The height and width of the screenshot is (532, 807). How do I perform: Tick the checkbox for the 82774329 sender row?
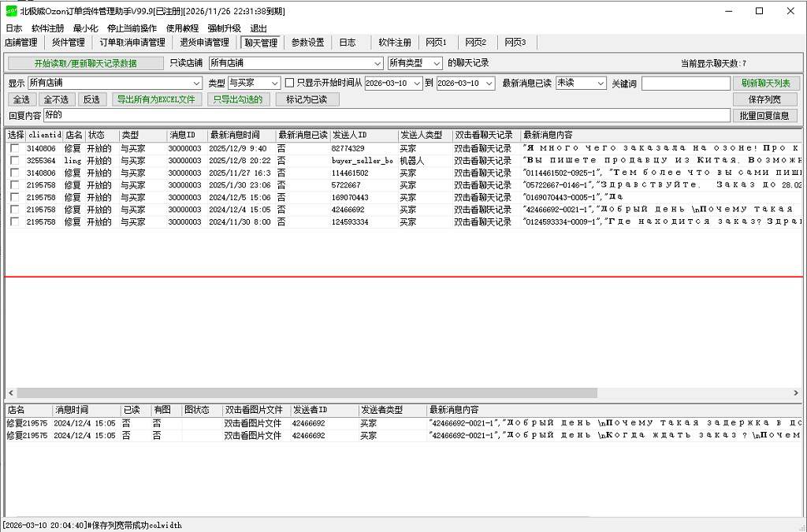(14, 148)
